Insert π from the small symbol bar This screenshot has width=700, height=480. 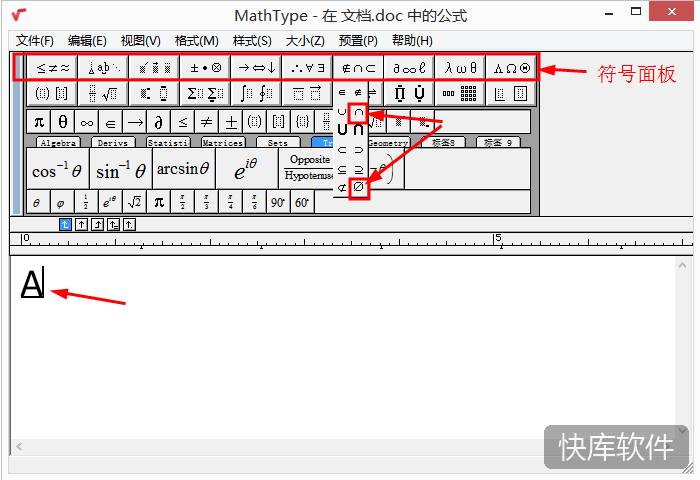point(39,122)
